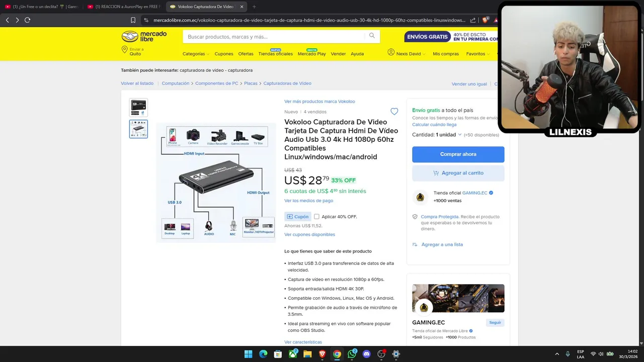The width and height of the screenshot is (644, 362).
Task: Add product to favorites with heart icon
Action: pyautogui.click(x=394, y=112)
